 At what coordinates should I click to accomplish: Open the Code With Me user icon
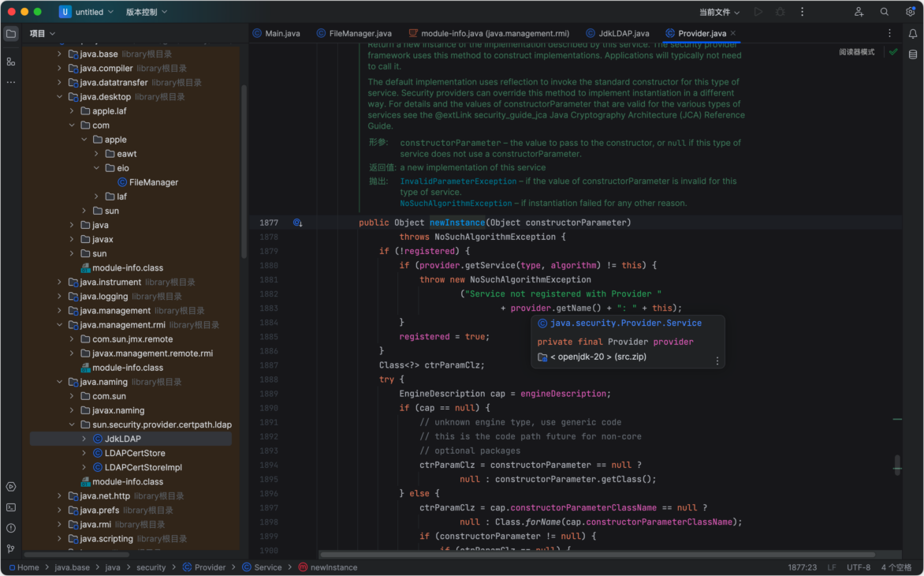coord(859,12)
